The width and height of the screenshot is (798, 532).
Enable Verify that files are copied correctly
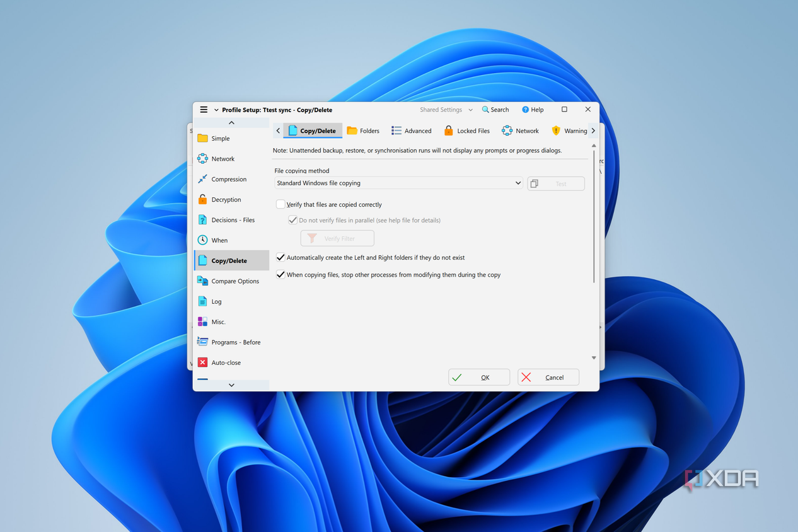click(x=280, y=204)
